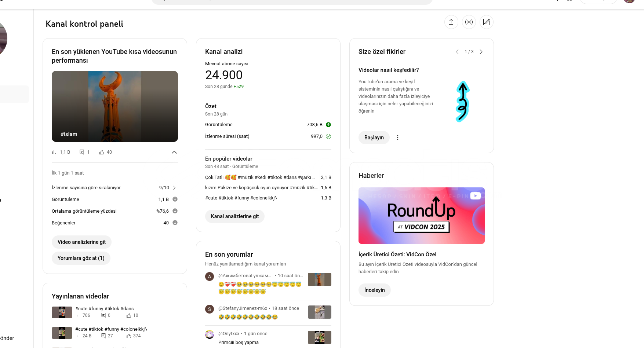The height and width of the screenshot is (348, 644).
Task: Collapse the latest Short performance details
Action: click(x=174, y=152)
